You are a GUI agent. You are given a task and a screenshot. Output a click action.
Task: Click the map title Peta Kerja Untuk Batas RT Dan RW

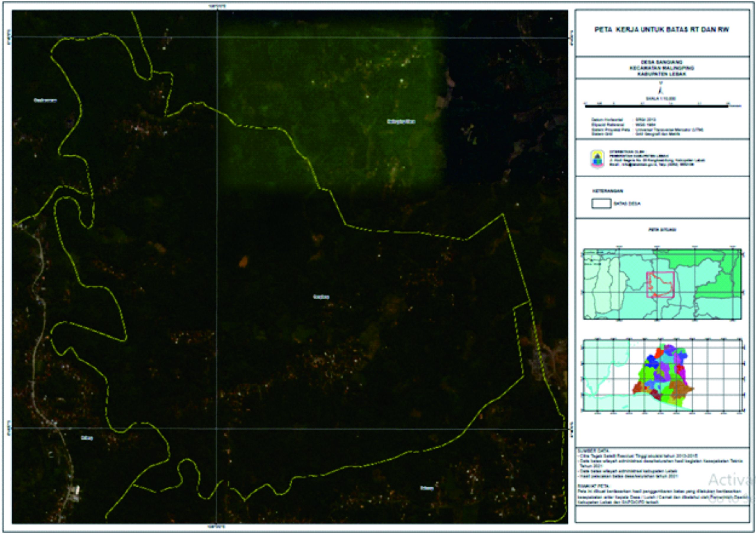662,30
